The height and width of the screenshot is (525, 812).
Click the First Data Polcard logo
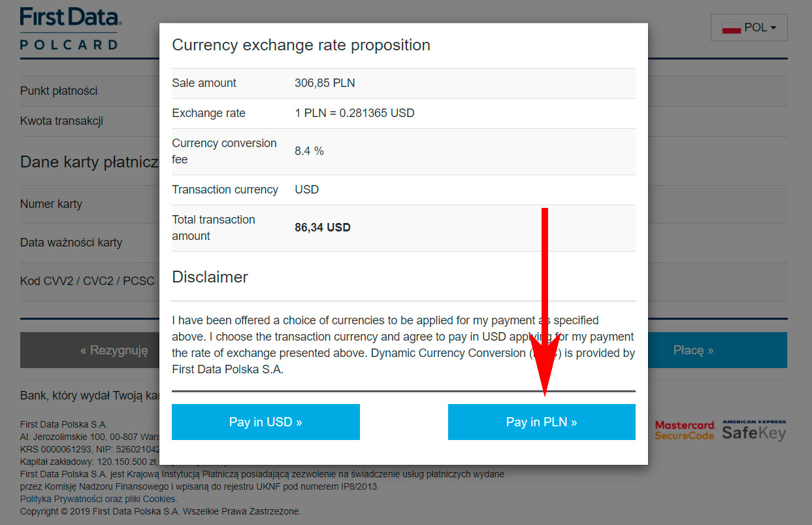pyautogui.click(x=69, y=28)
